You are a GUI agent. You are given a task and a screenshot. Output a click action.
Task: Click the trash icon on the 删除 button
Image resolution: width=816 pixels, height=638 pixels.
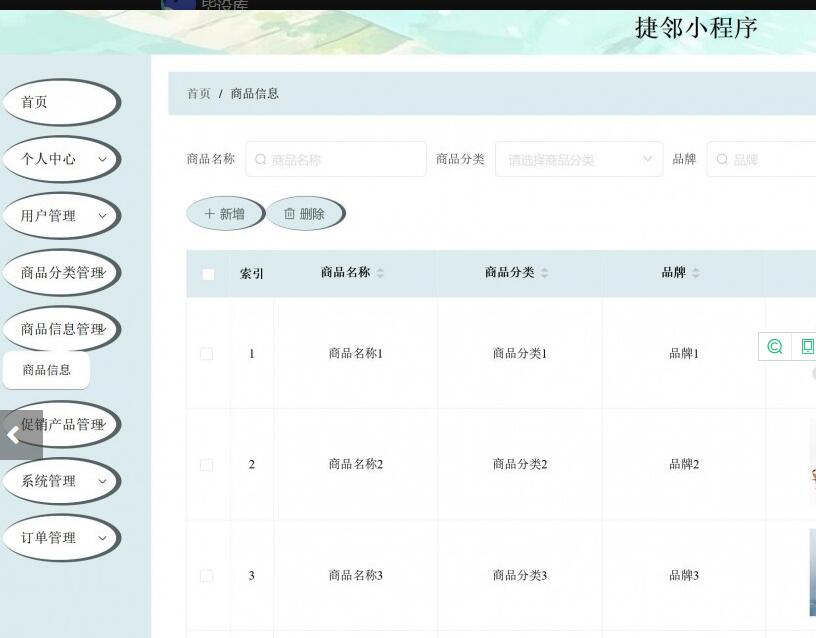pyautogui.click(x=288, y=213)
